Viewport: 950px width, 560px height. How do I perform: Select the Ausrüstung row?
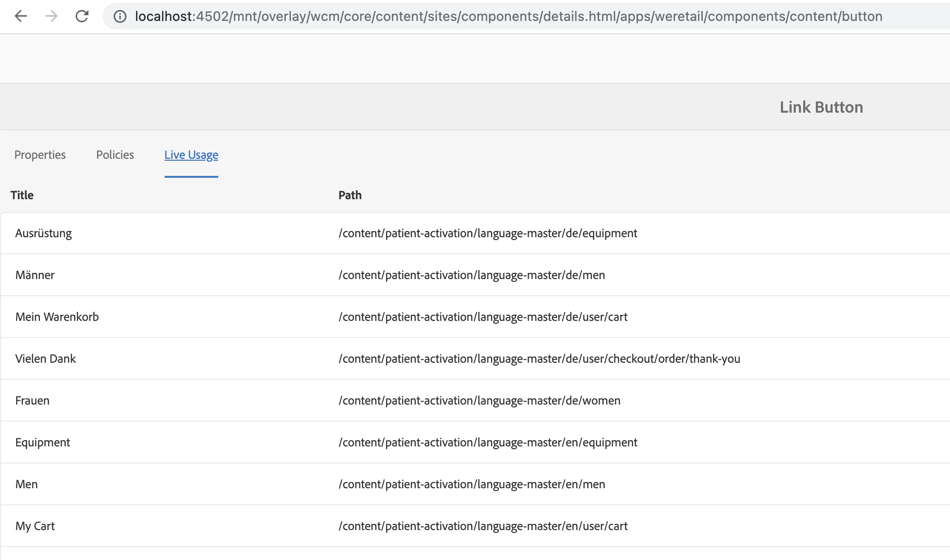click(43, 233)
